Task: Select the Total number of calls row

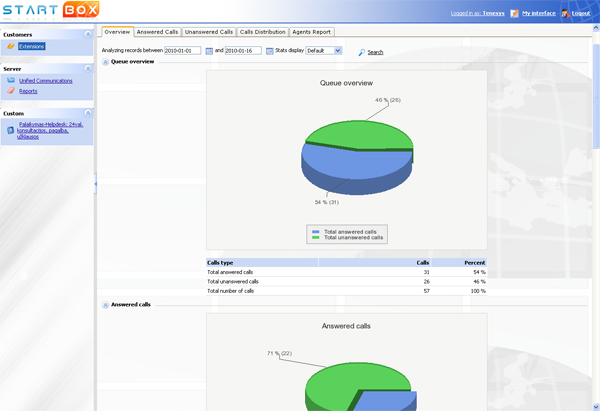Action: click(x=347, y=291)
